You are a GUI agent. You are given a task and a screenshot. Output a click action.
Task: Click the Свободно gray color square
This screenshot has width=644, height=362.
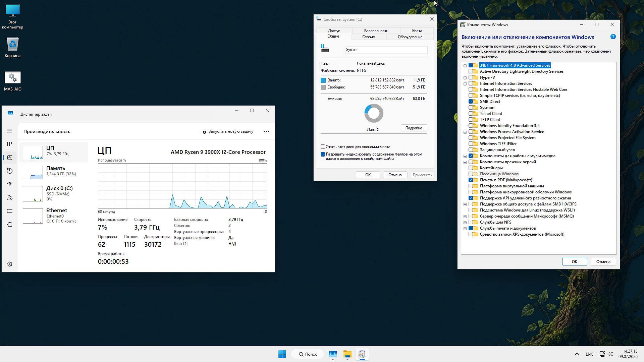point(323,87)
